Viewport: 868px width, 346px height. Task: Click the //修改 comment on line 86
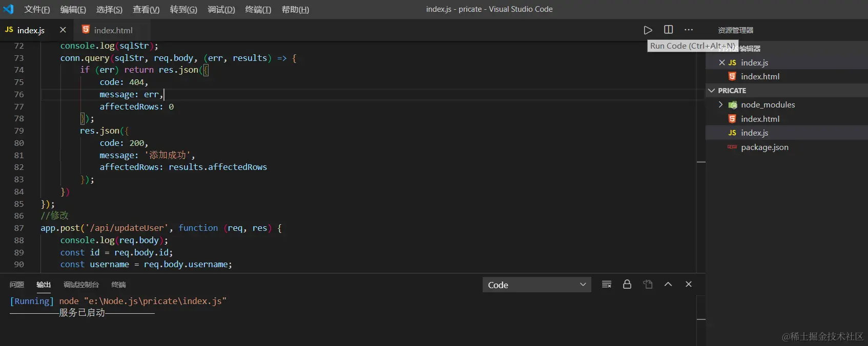(54, 215)
